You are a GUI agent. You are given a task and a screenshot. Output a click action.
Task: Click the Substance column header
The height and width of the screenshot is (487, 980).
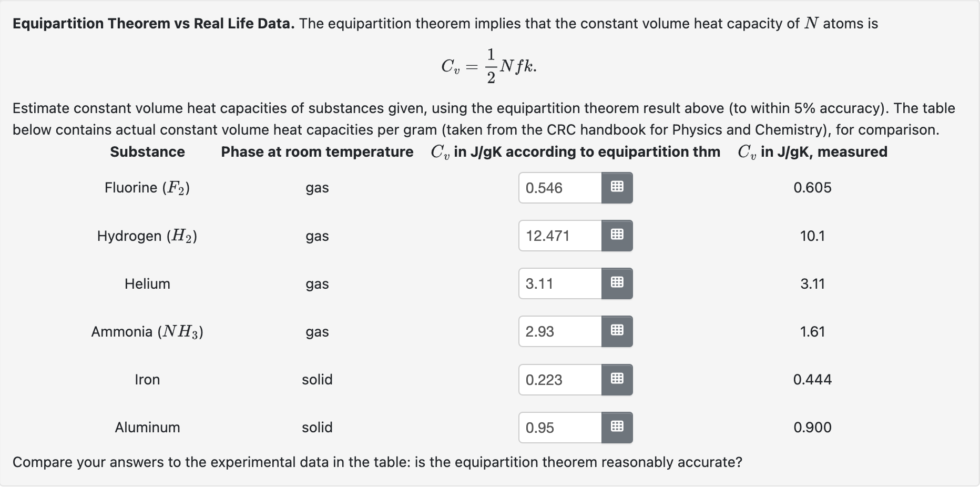pyautogui.click(x=147, y=152)
